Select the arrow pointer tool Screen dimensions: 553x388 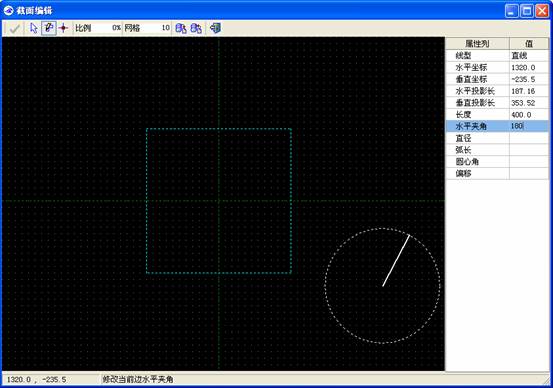[x=34, y=28]
